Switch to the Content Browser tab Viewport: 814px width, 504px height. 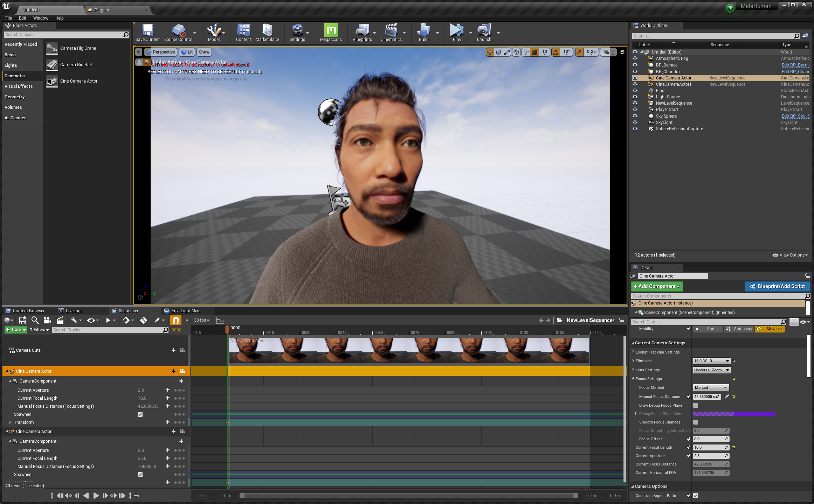pyautogui.click(x=28, y=311)
